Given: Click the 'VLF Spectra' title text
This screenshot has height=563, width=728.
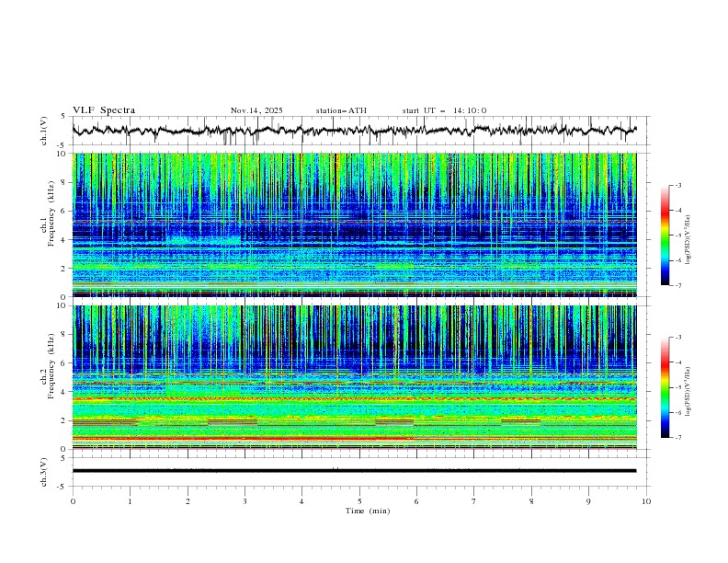Looking at the screenshot, I should [x=104, y=110].
